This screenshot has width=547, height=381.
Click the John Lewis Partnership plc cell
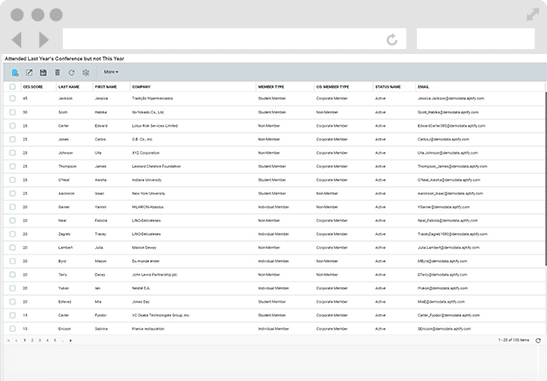pos(155,275)
